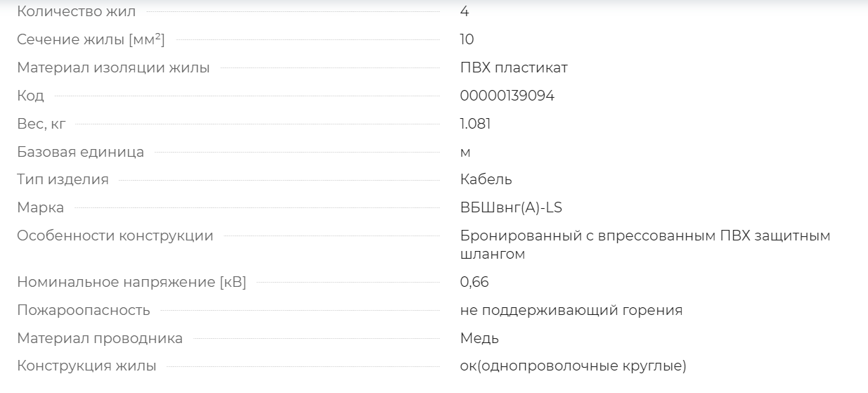
Task: Click the 'Вес, кг' label
Action: 41,124
